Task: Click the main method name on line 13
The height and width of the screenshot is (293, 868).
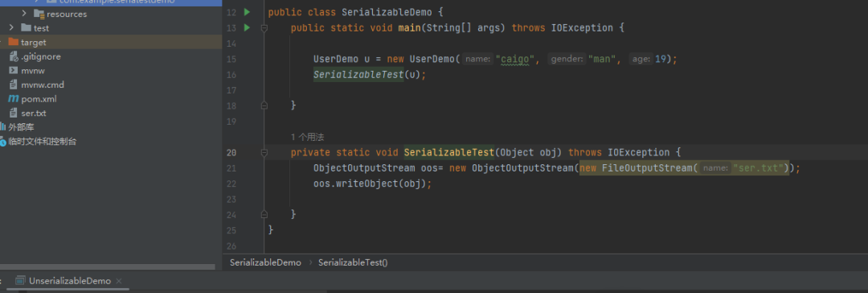Action: [409, 27]
